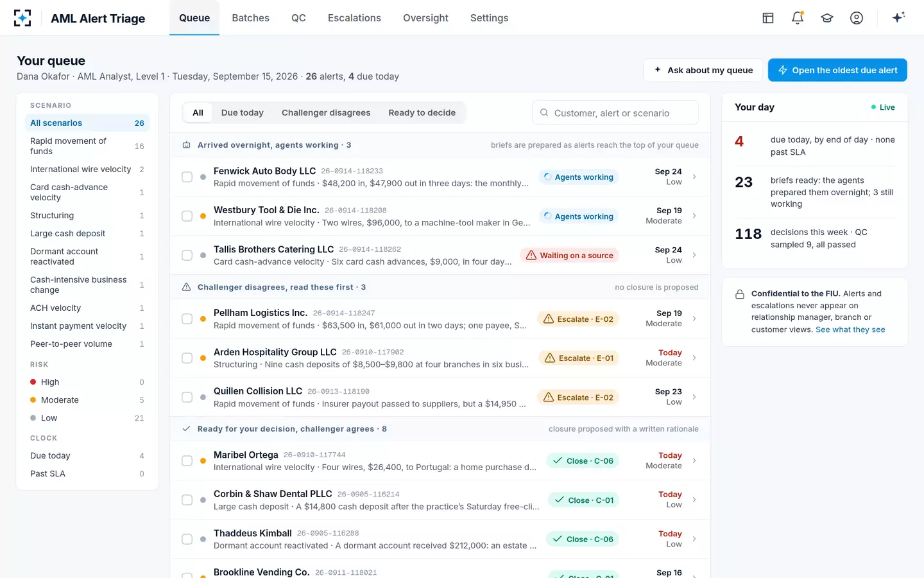Filter list by Challenger disagrees tab
The height and width of the screenshot is (578, 924).
(326, 112)
